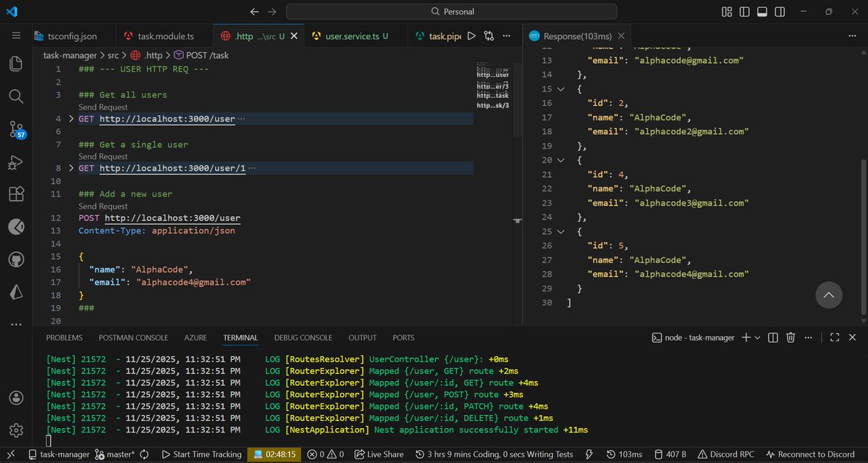This screenshot has width=868, height=463.
Task: Switch to the tsconfig.json tab
Action: click(72, 35)
